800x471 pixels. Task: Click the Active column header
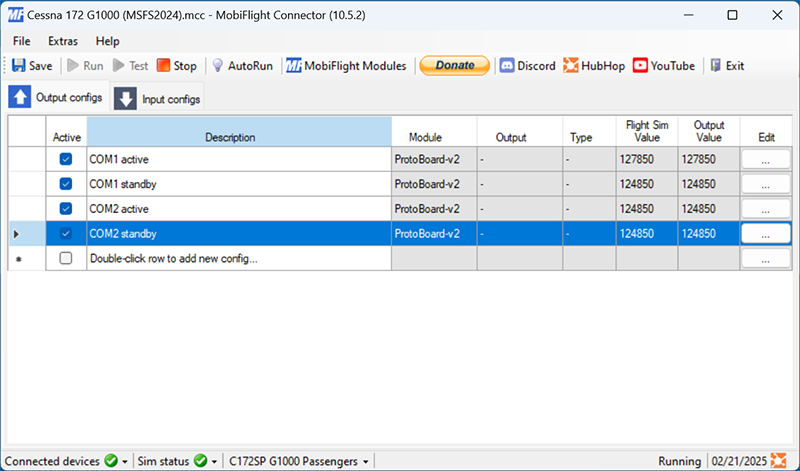coord(66,132)
